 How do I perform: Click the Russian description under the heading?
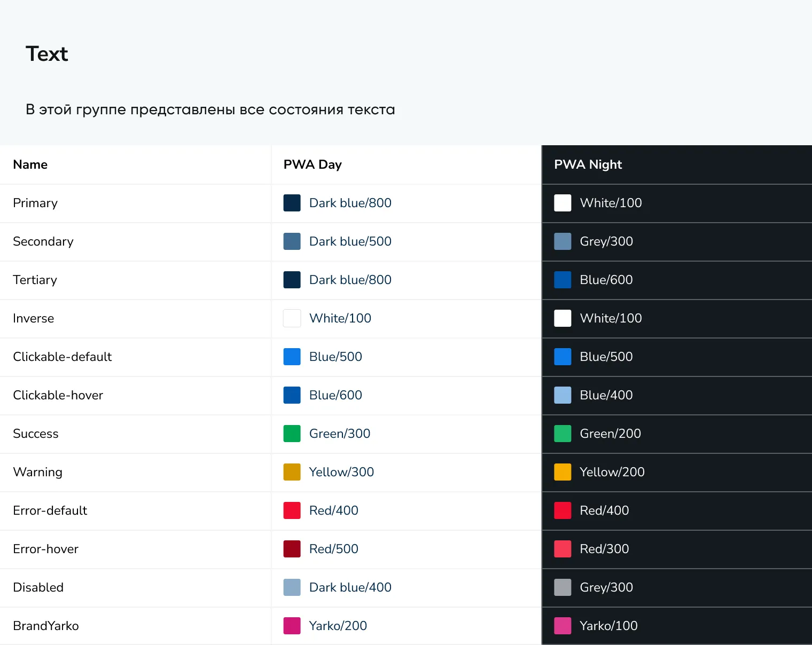tap(210, 110)
